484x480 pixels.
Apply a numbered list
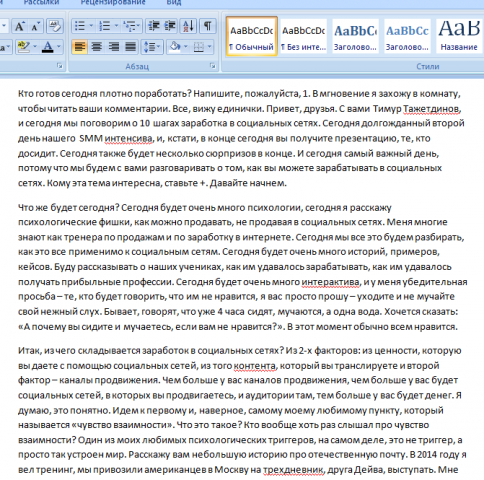tap(105, 26)
